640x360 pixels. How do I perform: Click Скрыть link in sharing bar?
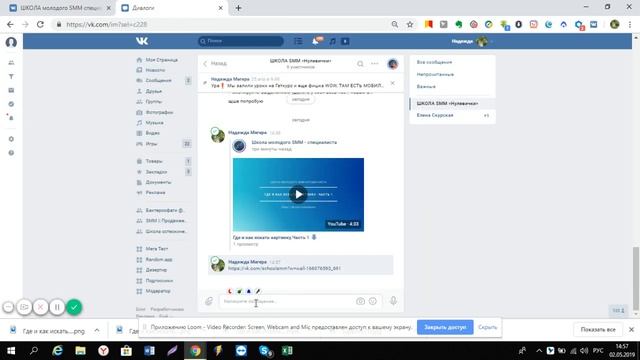(x=487, y=327)
